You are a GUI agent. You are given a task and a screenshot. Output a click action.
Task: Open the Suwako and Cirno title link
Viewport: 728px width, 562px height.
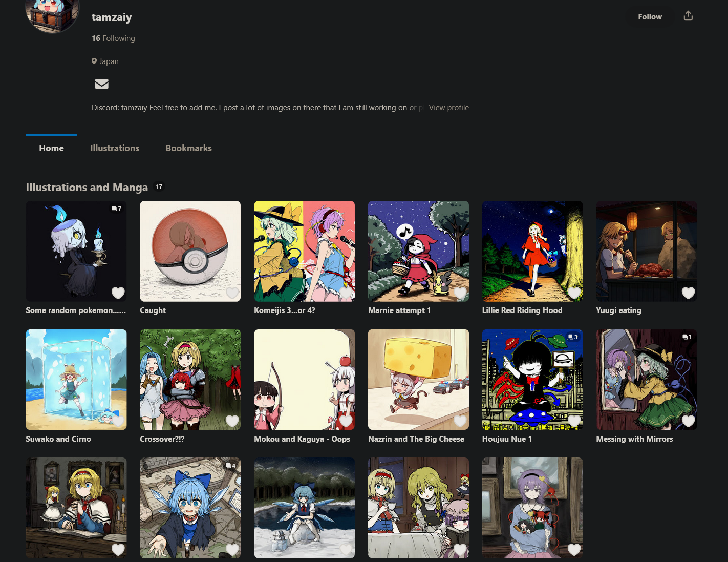58,439
